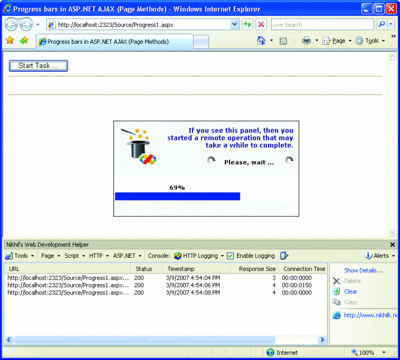The image size is (400, 360).
Task: Open the helper's HTTP menu
Action: (x=99, y=256)
